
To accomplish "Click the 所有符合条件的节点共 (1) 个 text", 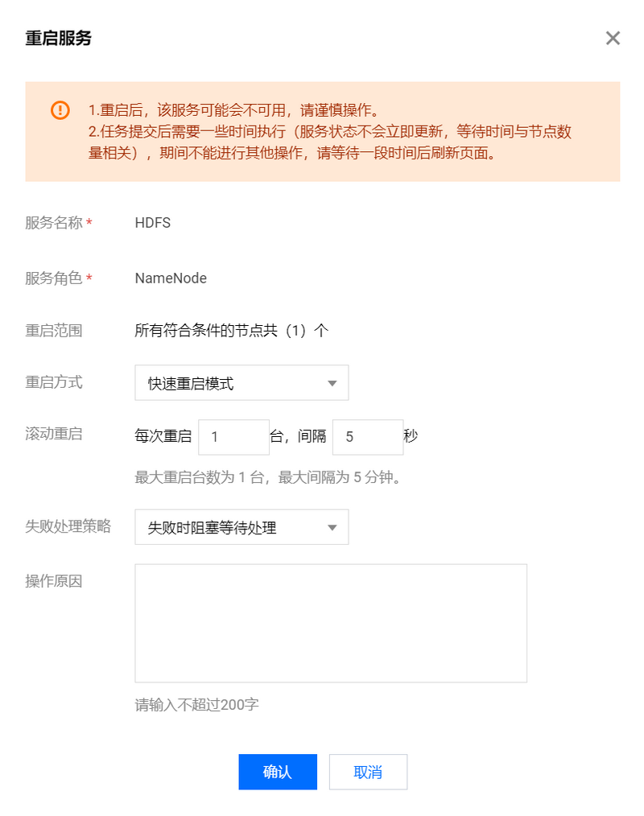I will pos(232,331).
